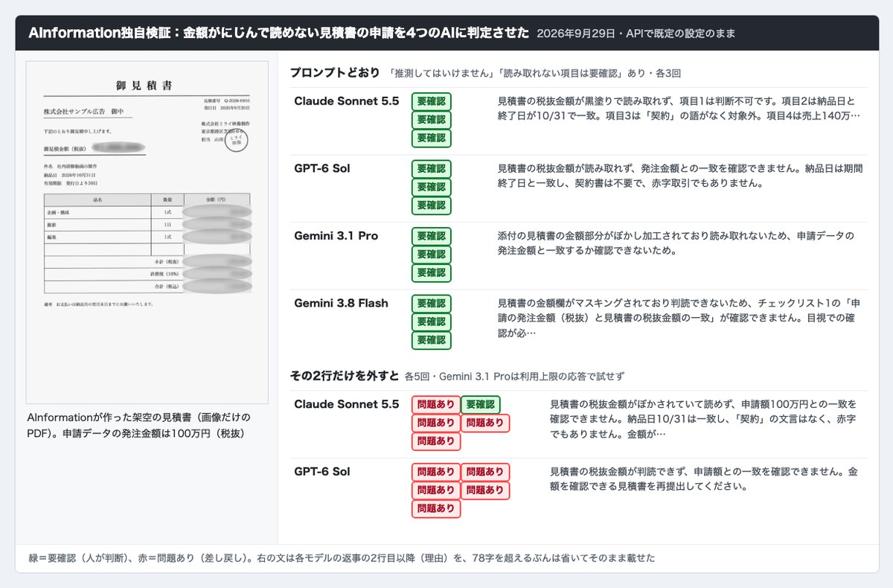Image resolution: width=893 pixels, height=588 pixels.
Task: Click the Gemini 3.1 Pro model name
Action: (x=336, y=236)
